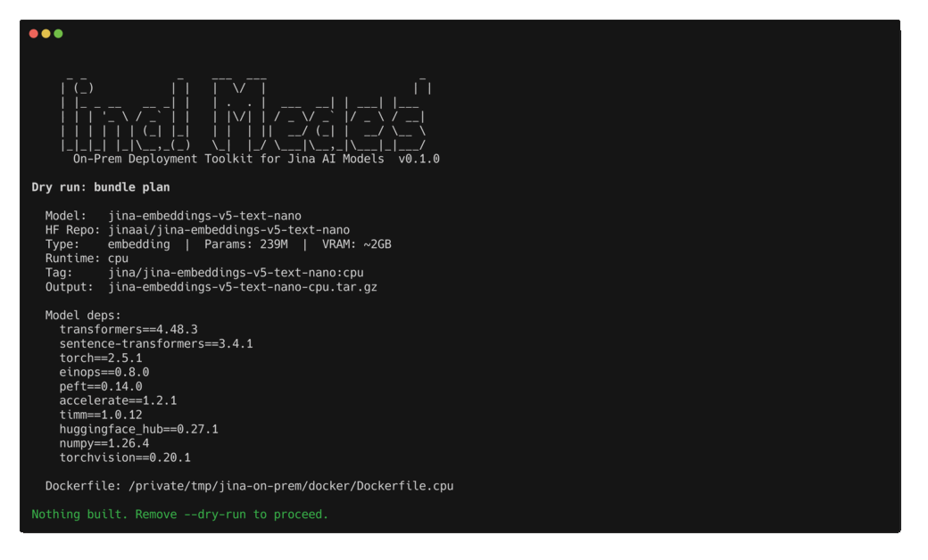928x560 pixels.
Task: Click the output file jina-embeddings-v5-text-nano-cpu.tar.gz
Action: (243, 287)
